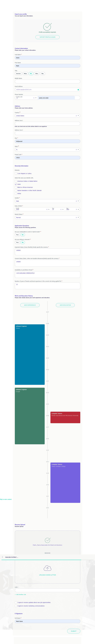Clear the birth month selection
The image size is (95, 644).
[x=47, y=209]
